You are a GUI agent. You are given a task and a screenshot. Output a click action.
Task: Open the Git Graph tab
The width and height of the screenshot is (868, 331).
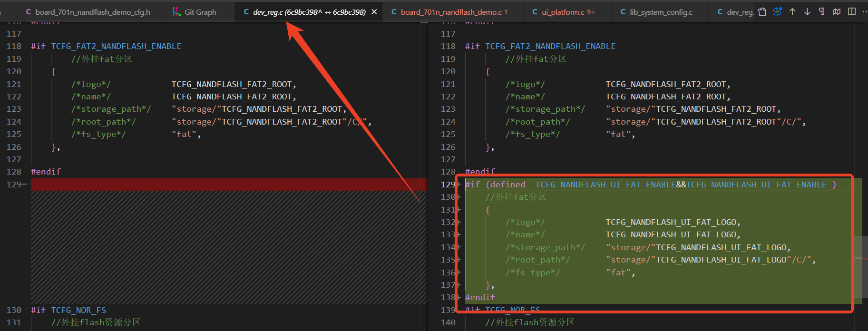tap(194, 12)
